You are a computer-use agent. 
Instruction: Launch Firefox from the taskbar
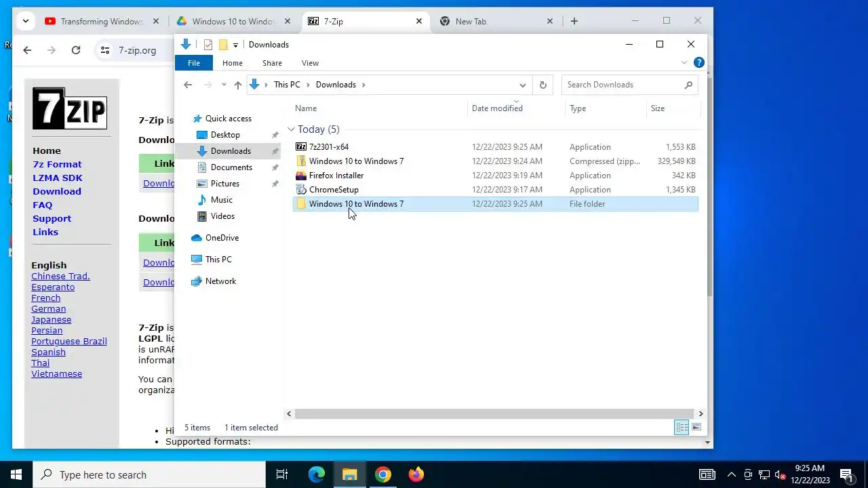pyautogui.click(x=416, y=474)
